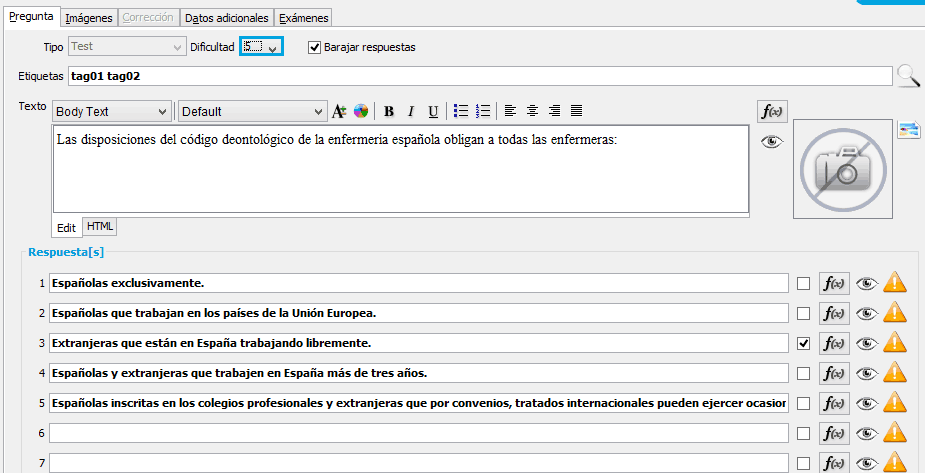
Task: Preview answer 2 with eye icon
Action: click(866, 313)
